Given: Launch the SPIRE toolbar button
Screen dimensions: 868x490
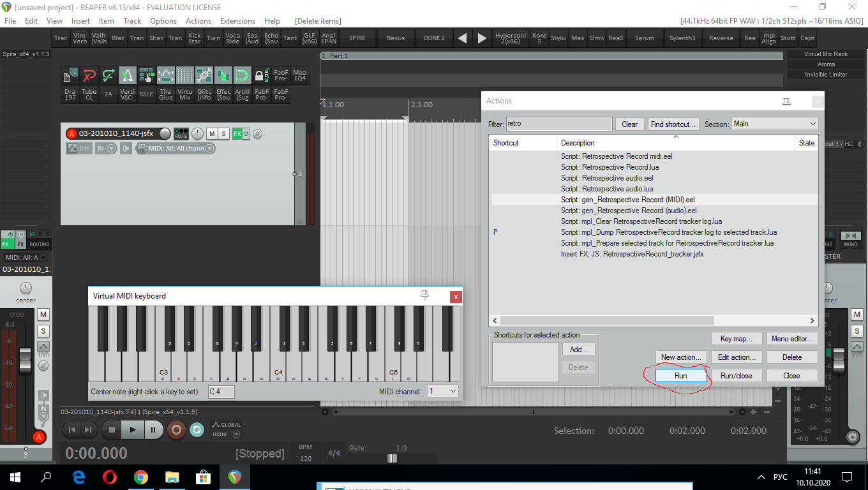Looking at the screenshot, I should click(357, 38).
